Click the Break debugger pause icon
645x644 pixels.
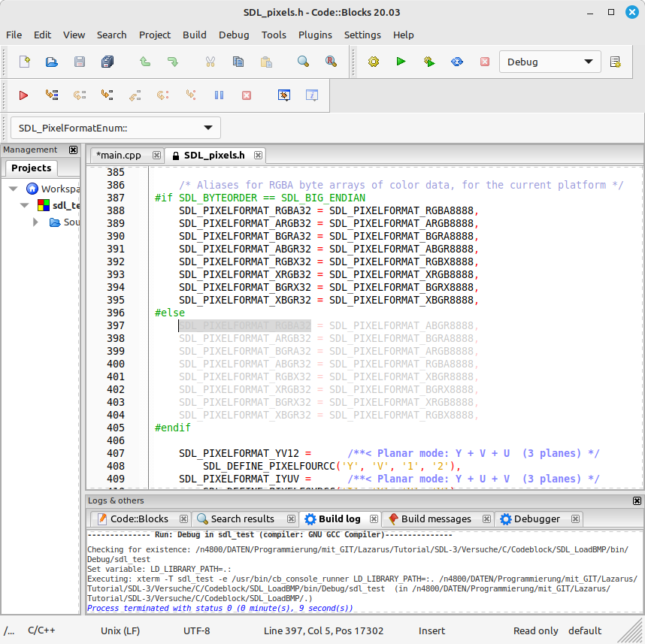point(219,95)
